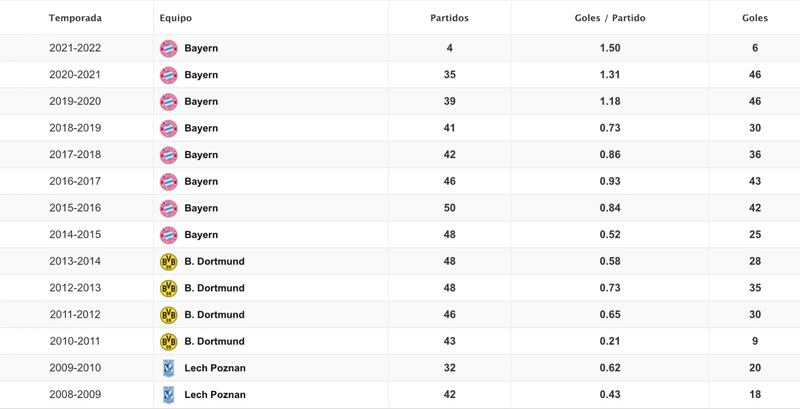Click the Lech Poznan crest for 2009-2010
This screenshot has width=800, height=409.
[168, 368]
